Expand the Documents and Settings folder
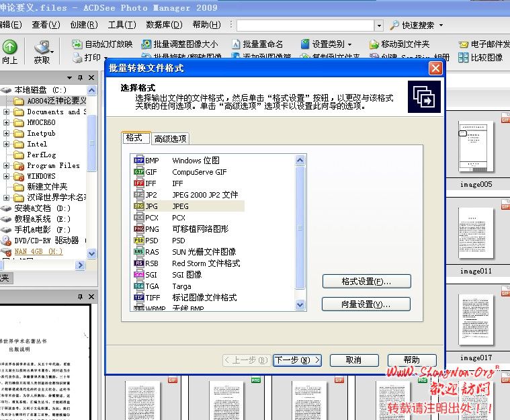The image size is (510, 420). (x=6, y=112)
